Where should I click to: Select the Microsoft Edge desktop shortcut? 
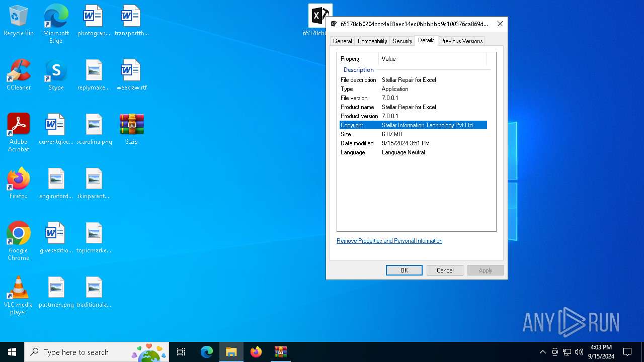pos(56,24)
